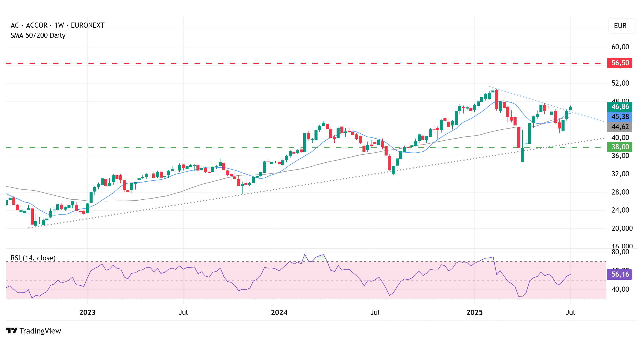The height and width of the screenshot is (341, 644).
Task: Click the 2025 time axis label
Action: (x=475, y=312)
